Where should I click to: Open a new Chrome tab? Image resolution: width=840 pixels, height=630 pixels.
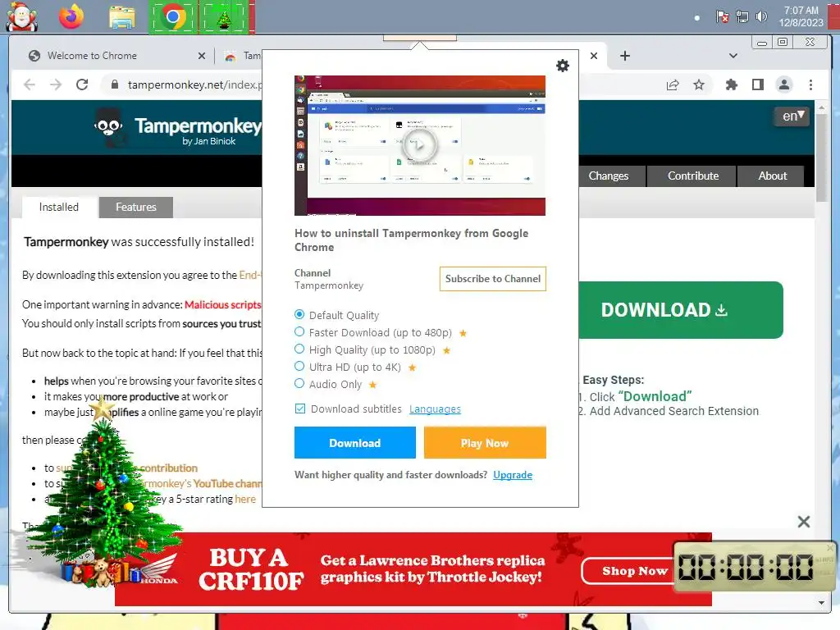624,56
